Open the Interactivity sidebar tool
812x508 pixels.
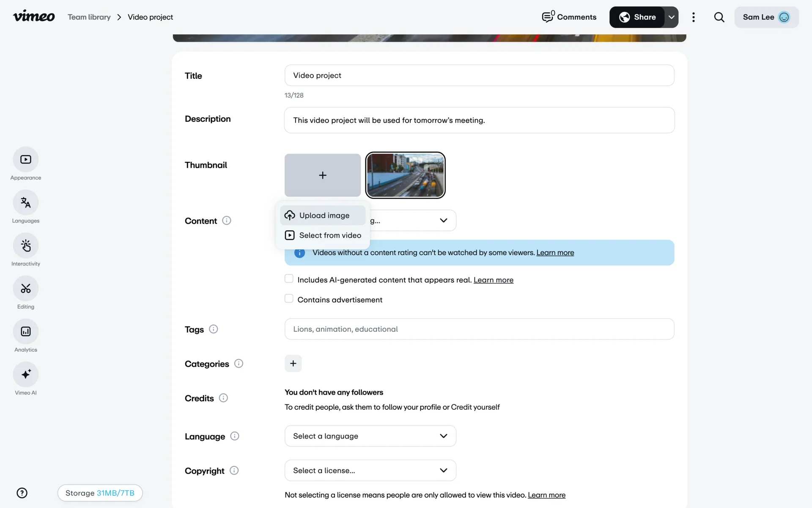(26, 246)
